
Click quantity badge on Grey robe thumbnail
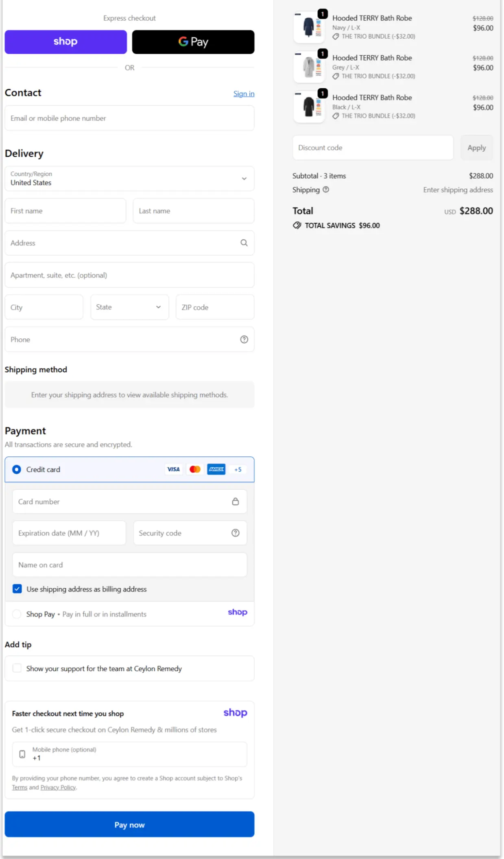(x=323, y=54)
